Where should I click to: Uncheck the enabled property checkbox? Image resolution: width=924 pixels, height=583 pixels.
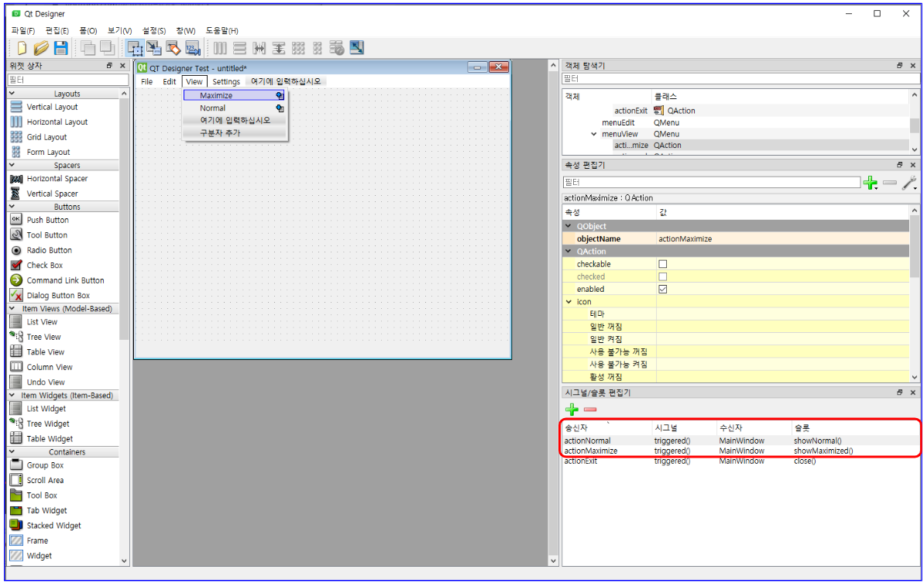coord(663,289)
